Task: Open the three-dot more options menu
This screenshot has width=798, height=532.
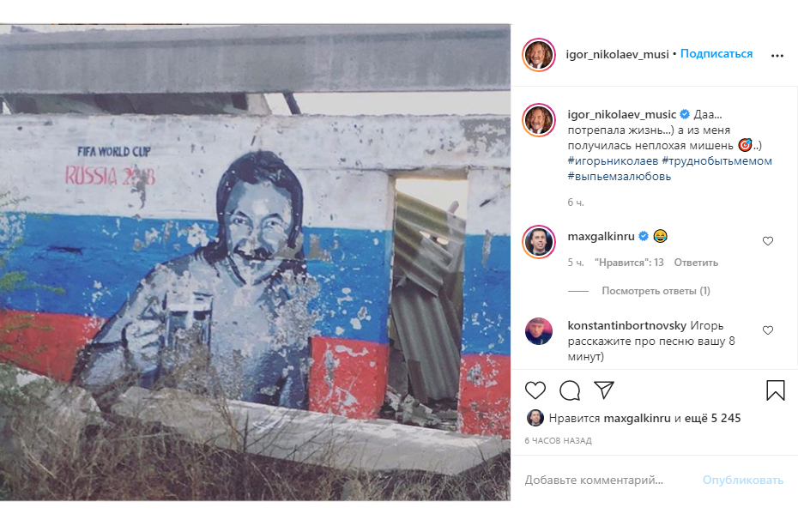Action: 777,56
